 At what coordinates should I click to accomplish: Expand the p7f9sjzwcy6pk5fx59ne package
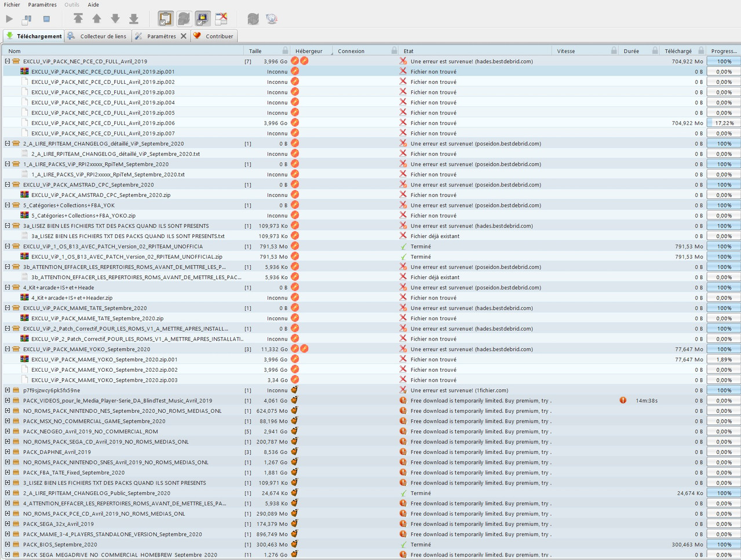click(8, 390)
